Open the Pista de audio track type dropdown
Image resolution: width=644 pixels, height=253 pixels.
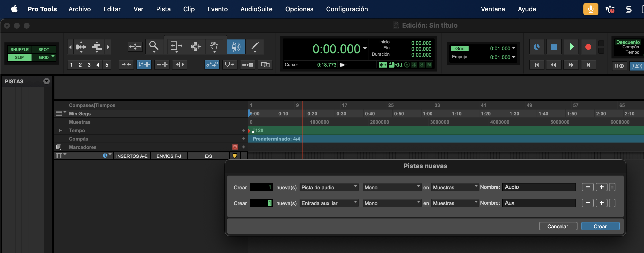[x=329, y=187]
